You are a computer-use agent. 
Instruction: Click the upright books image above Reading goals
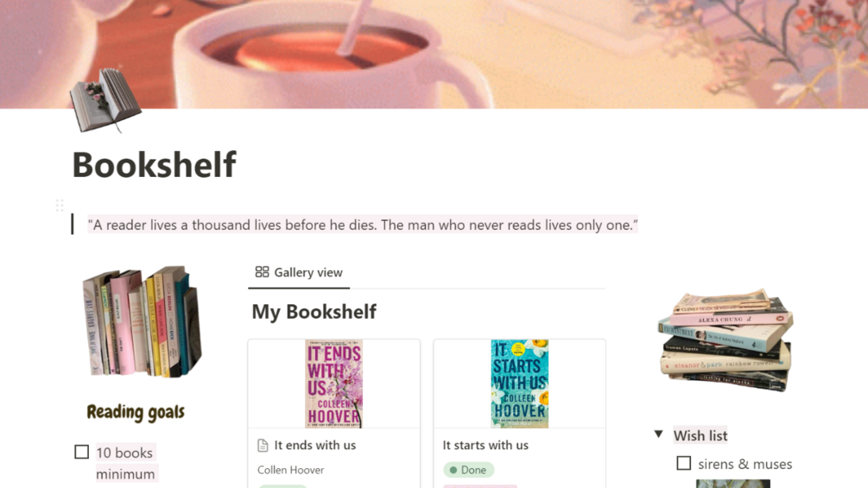pyautogui.click(x=142, y=322)
